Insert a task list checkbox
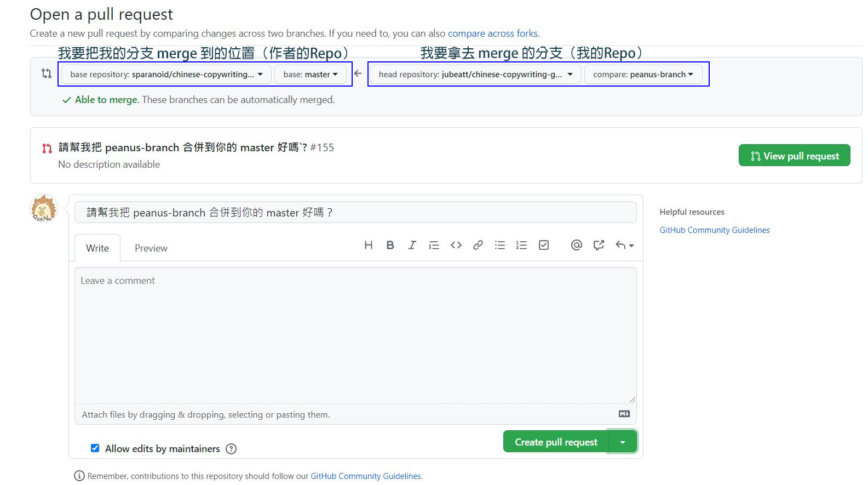Screen dimensions: 868x485 (x=543, y=245)
